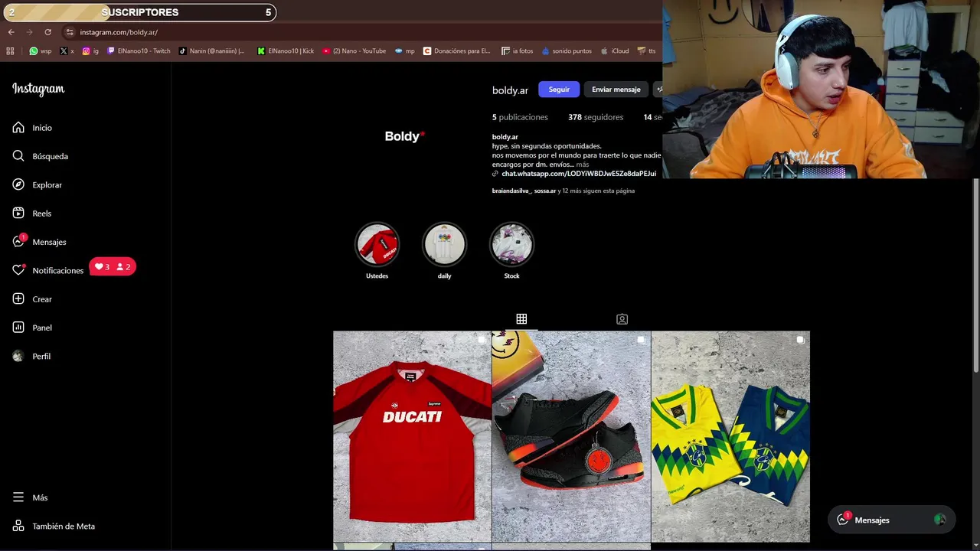Open the chat.whatsapp.com link in bio

(578, 174)
